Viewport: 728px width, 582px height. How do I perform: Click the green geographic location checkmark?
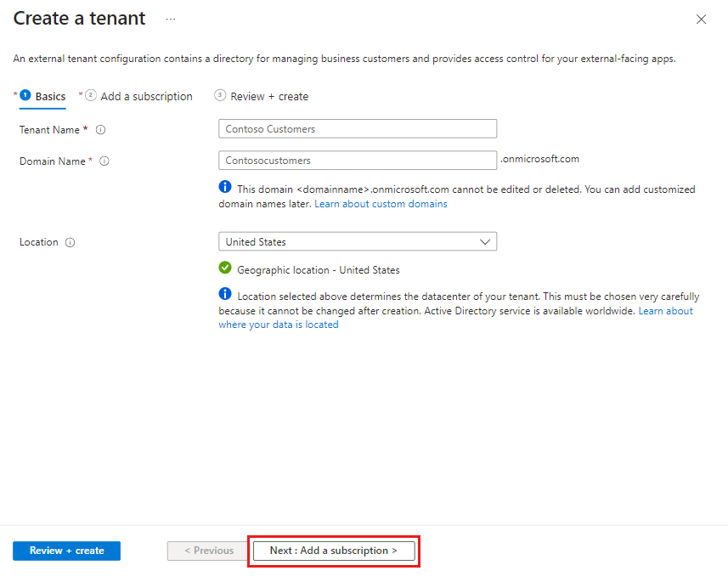coord(225,268)
